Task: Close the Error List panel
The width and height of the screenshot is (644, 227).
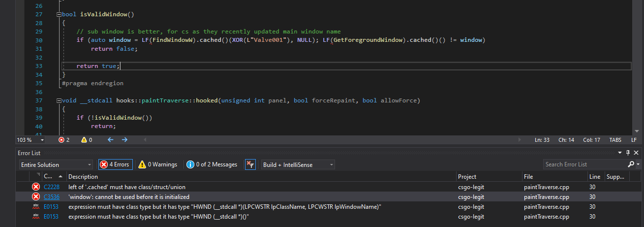Action: pos(637,153)
